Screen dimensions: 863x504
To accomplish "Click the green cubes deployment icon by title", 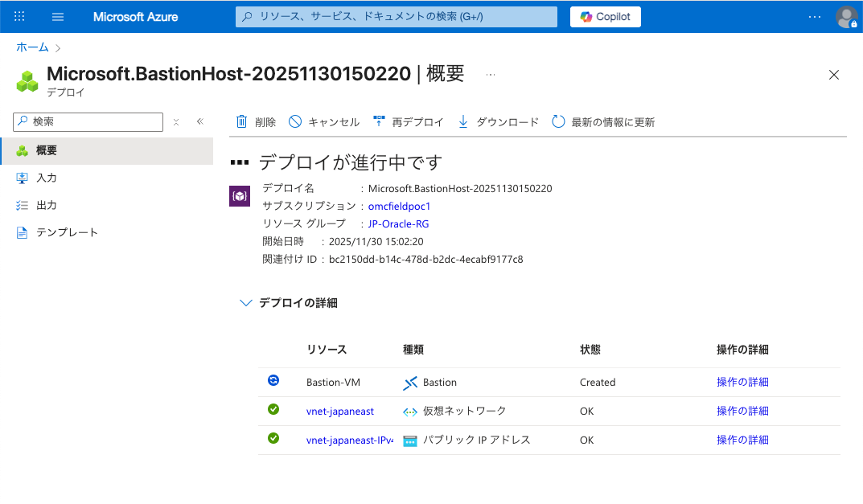I will click(27, 81).
